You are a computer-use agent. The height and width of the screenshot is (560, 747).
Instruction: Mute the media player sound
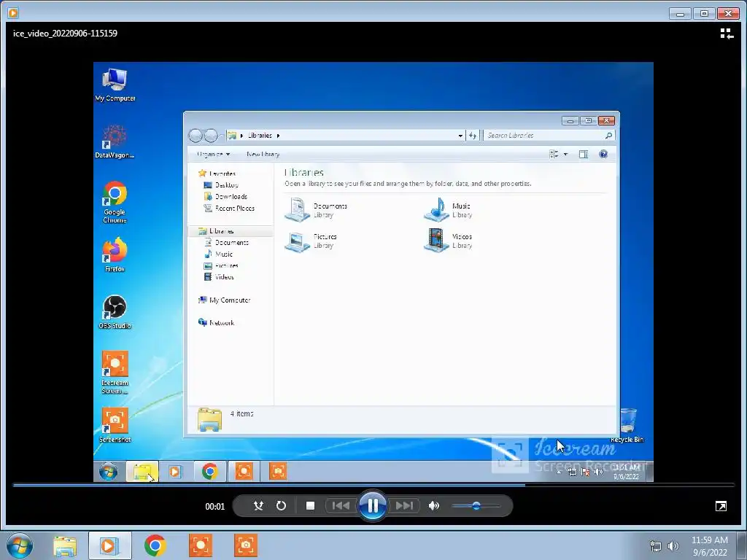(433, 506)
